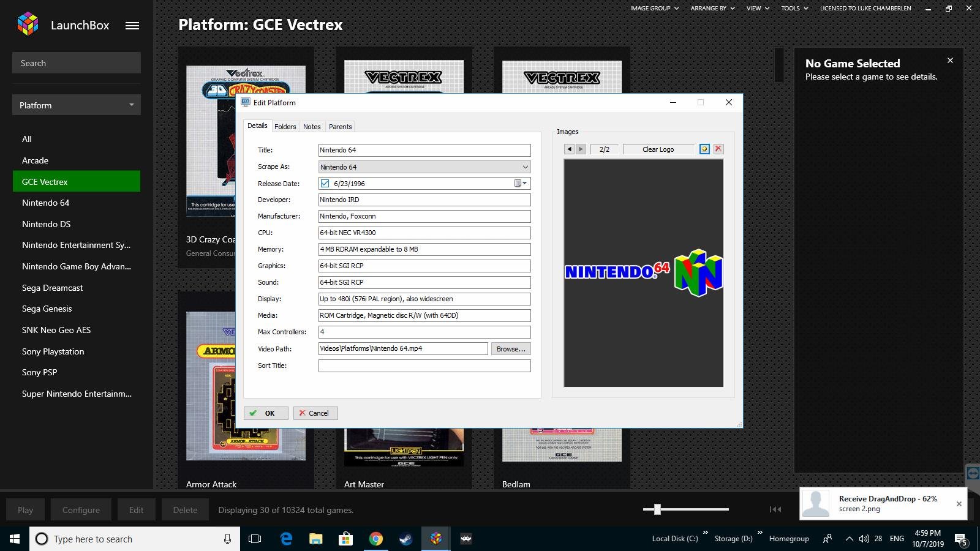Select Arcade in platform list
The height and width of the screenshot is (551, 980).
tap(77, 160)
